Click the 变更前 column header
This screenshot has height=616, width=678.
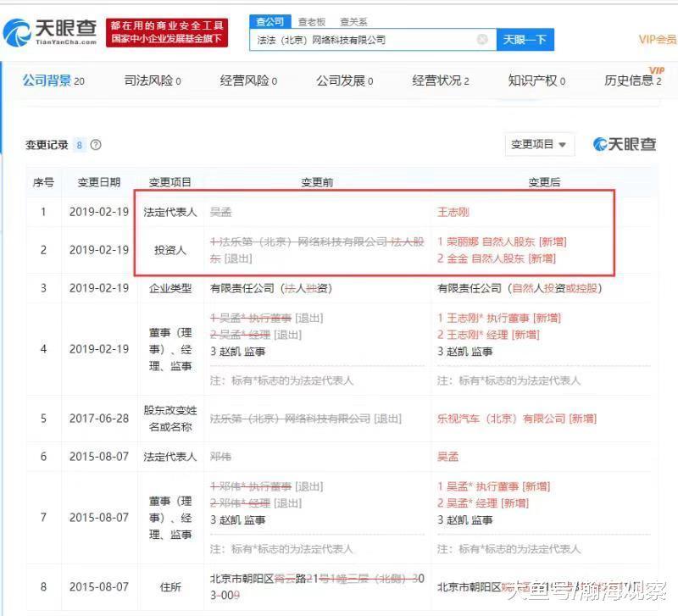point(317,182)
